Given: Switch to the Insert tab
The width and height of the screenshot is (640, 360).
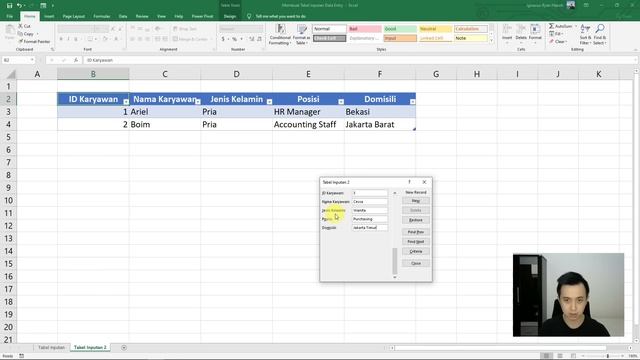Looking at the screenshot, I should tap(49, 16).
